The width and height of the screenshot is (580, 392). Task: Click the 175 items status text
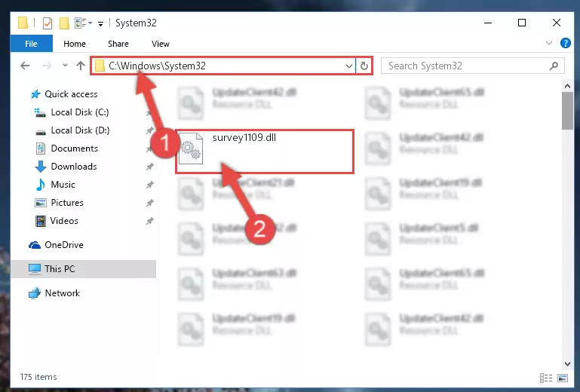pyautogui.click(x=38, y=377)
